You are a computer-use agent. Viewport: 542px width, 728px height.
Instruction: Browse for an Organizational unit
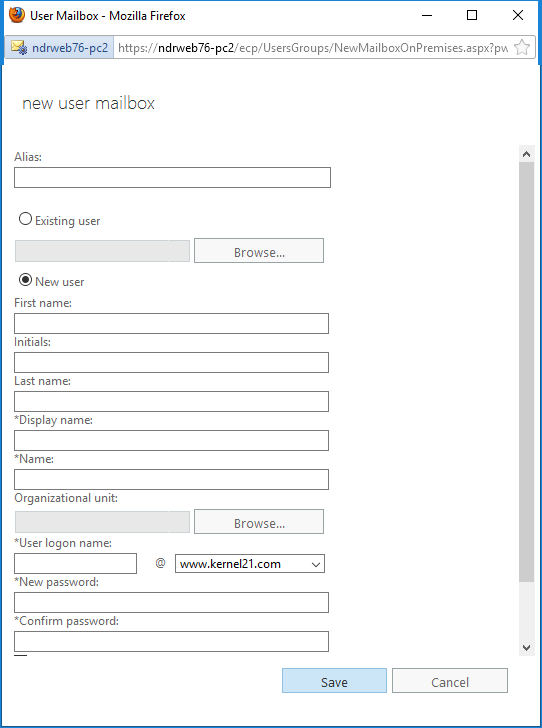point(259,522)
